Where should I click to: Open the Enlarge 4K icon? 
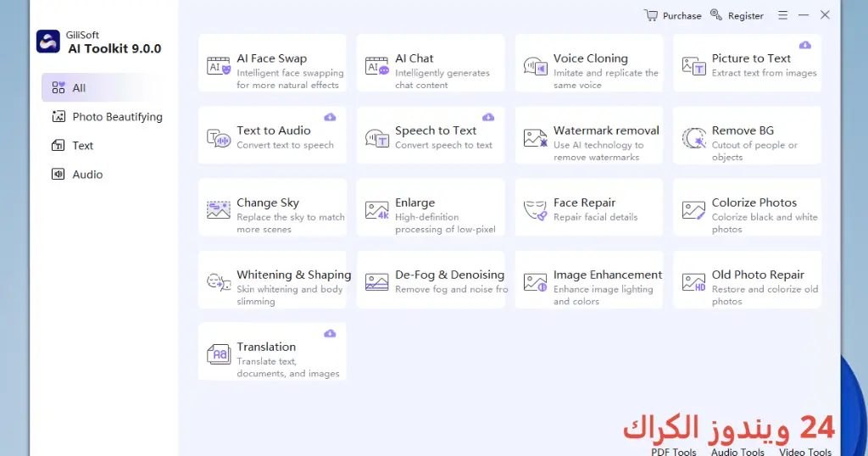tap(377, 210)
